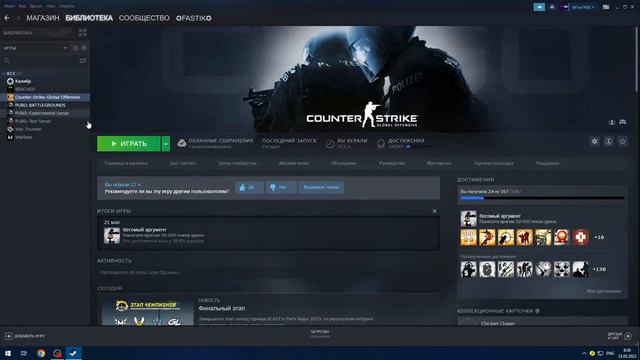
Task: Click thumbs-down Нет recommend button
Action: 281,187
